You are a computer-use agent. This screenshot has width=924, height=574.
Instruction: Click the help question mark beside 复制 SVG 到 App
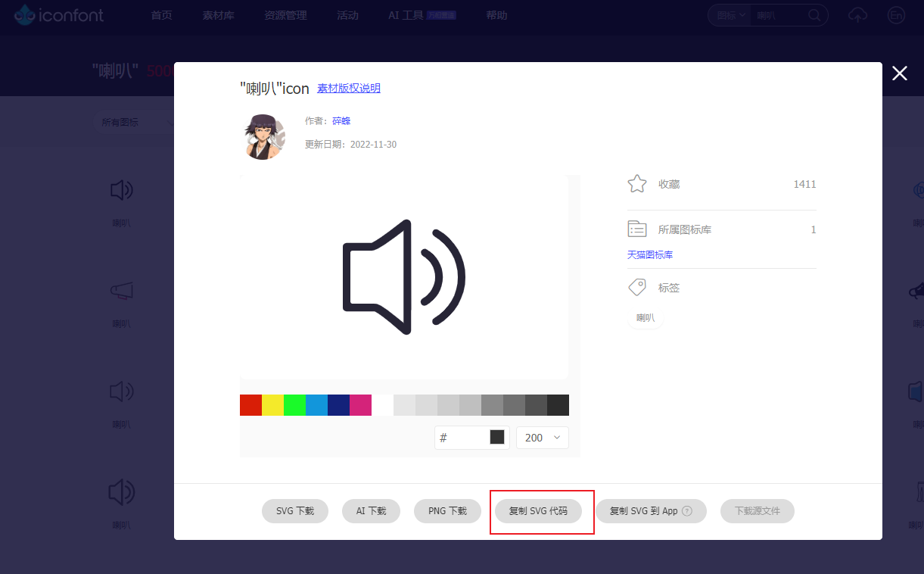click(687, 511)
